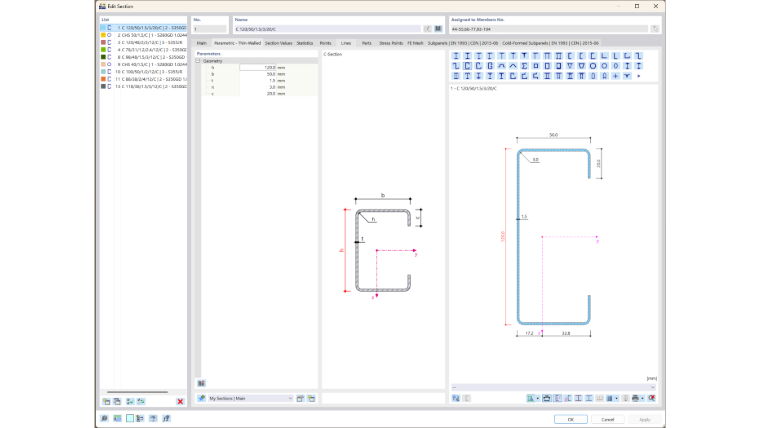
Task: Click the second icon right of My Sections dropdown
Action: 311,398
